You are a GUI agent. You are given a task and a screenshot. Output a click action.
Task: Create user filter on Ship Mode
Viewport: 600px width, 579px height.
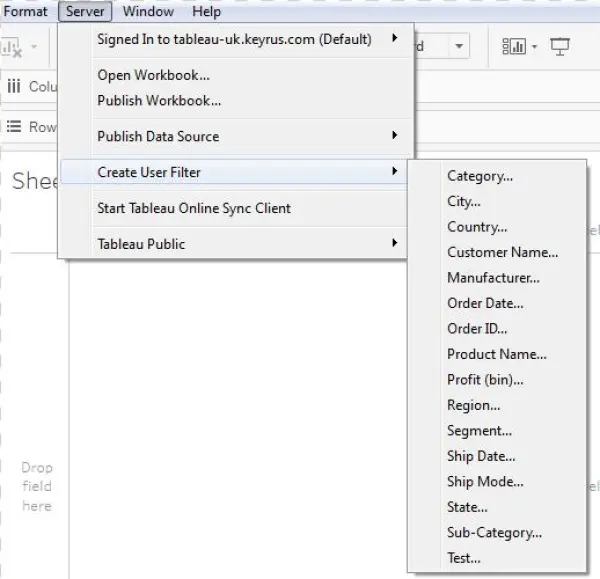497,481
